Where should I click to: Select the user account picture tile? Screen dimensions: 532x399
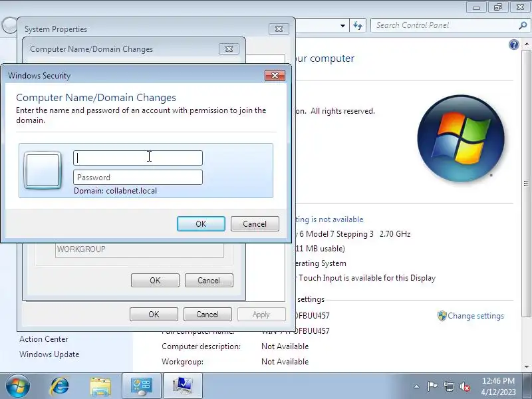tap(43, 170)
